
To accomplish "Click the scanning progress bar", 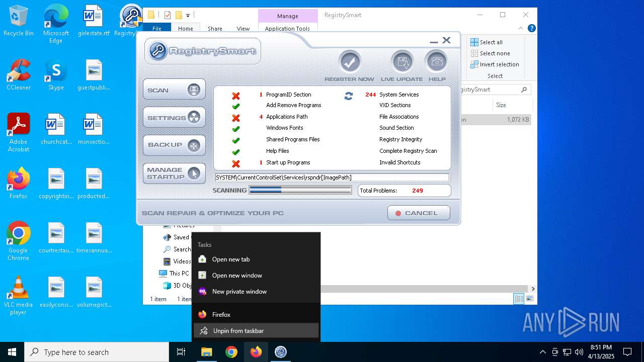I will [300, 190].
